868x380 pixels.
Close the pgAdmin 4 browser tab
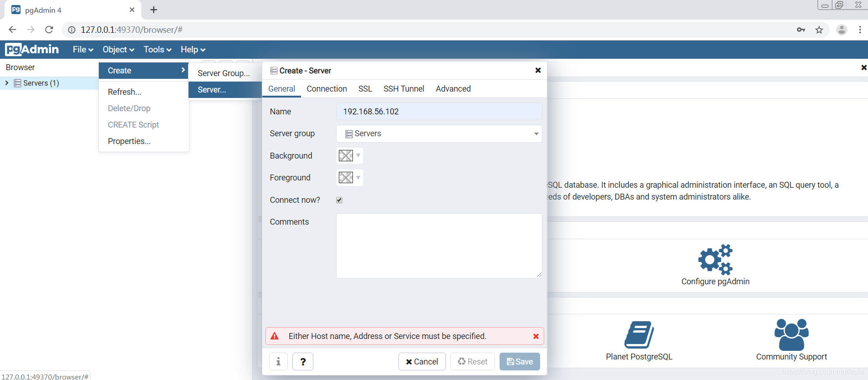132,10
